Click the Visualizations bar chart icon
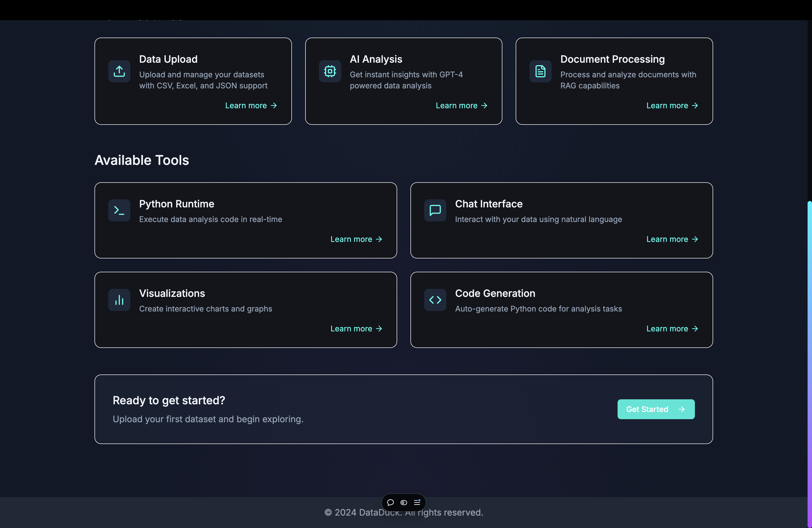This screenshot has width=812, height=528. (119, 300)
